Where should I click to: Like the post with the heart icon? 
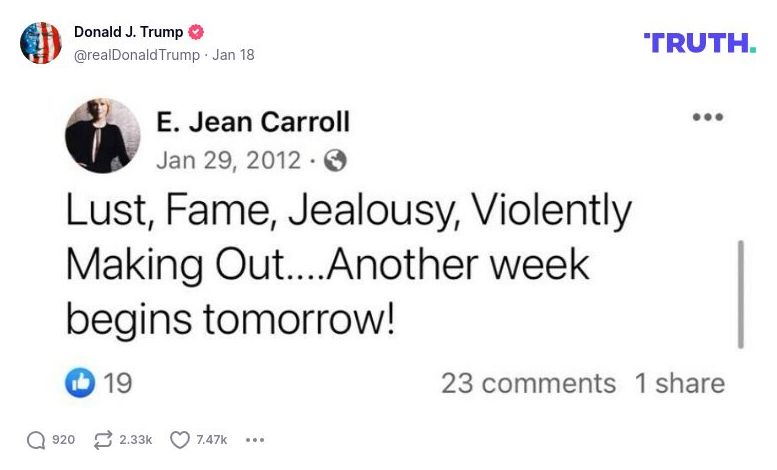coord(180,440)
